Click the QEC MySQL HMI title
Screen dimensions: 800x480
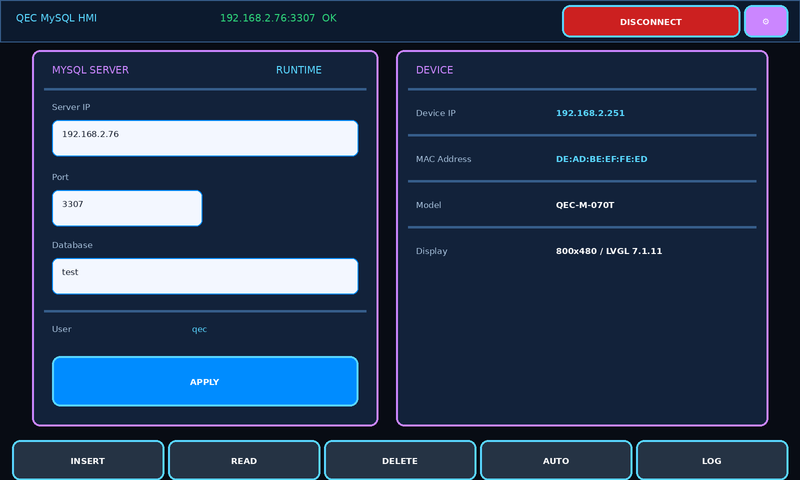coord(56,18)
